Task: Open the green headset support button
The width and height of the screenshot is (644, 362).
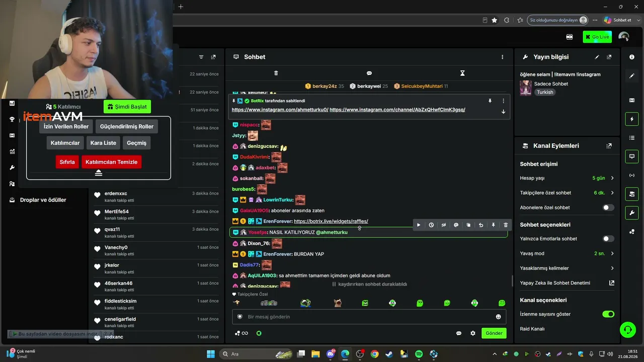Action: [627, 330]
